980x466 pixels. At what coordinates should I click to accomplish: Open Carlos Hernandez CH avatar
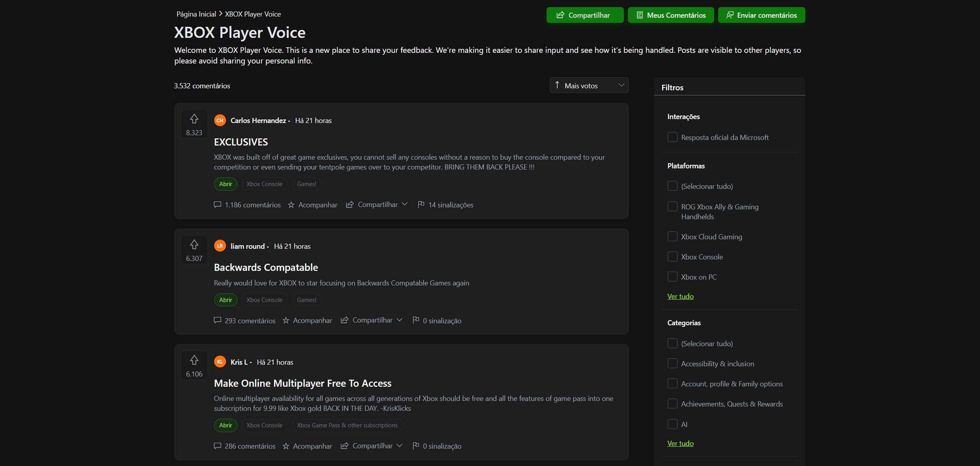coord(220,120)
